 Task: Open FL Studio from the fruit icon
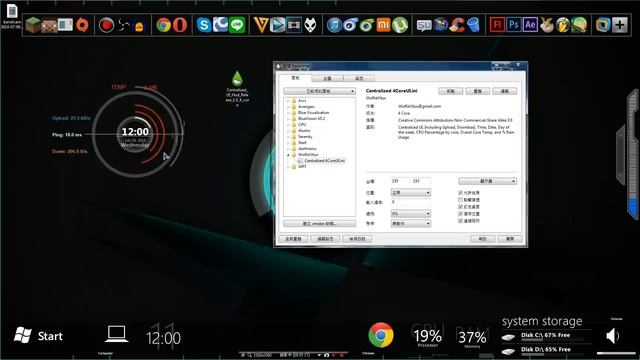[562, 25]
